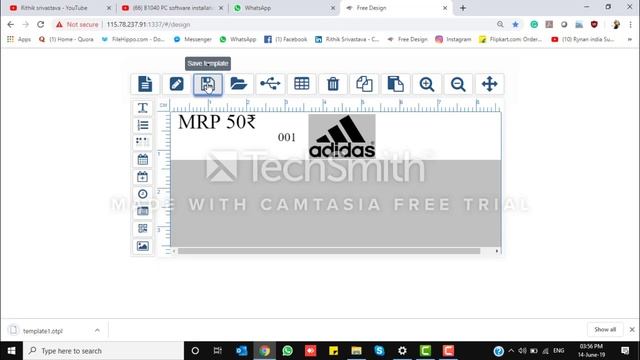Click the paste clipboard toolbar icon
This screenshot has height=360, width=640.
pos(396,84)
